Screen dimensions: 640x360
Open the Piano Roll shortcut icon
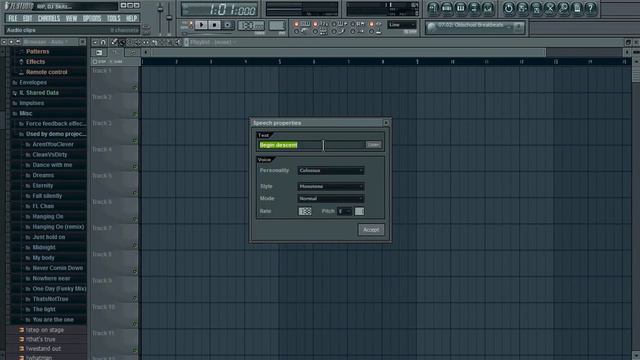point(460,8)
